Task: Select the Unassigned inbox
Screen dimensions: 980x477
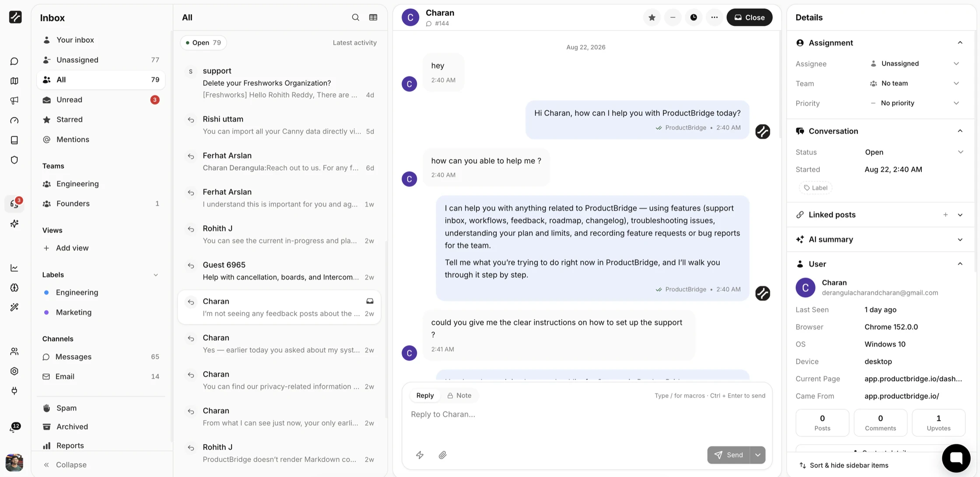Action: tap(101, 60)
